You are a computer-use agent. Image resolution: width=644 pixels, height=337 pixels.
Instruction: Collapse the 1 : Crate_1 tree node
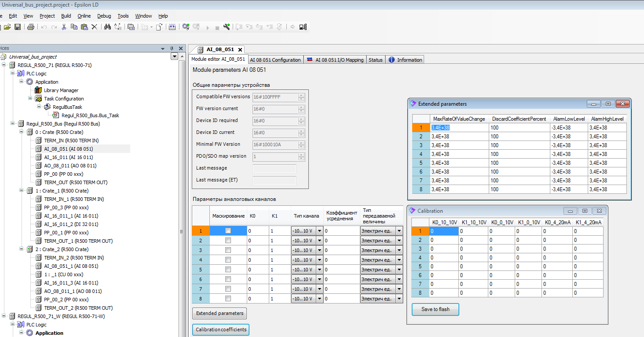21,191
